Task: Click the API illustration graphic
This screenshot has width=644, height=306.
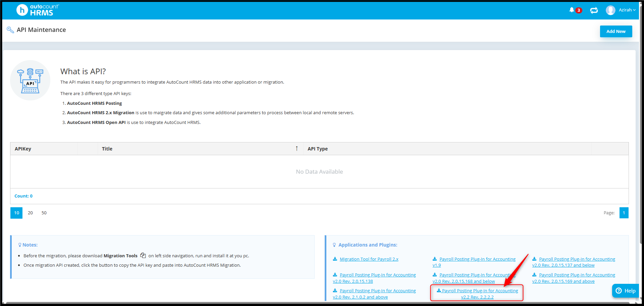Action: 30,80
